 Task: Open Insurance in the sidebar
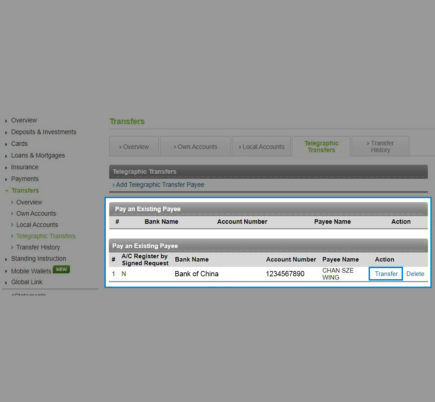[24, 167]
